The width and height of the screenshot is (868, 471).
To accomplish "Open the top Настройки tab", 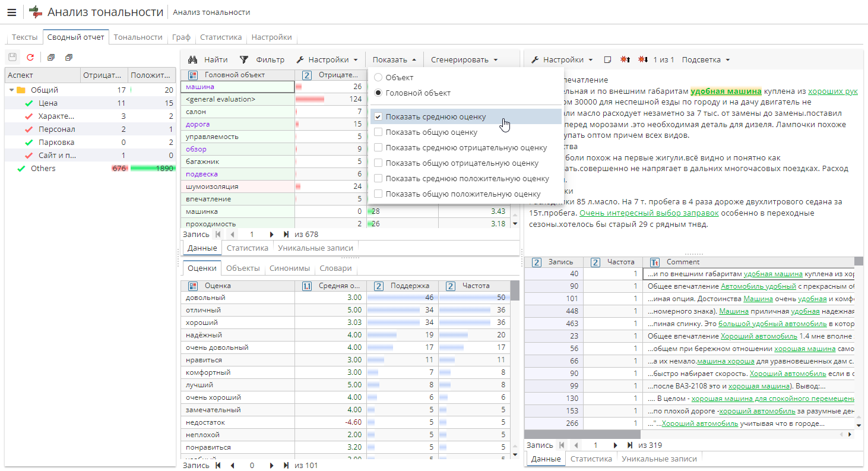I will [x=271, y=37].
